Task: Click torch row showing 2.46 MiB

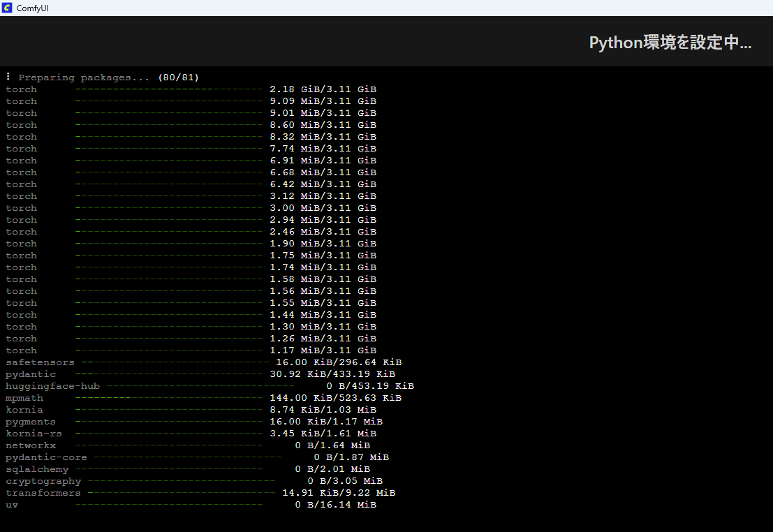Action: point(191,231)
